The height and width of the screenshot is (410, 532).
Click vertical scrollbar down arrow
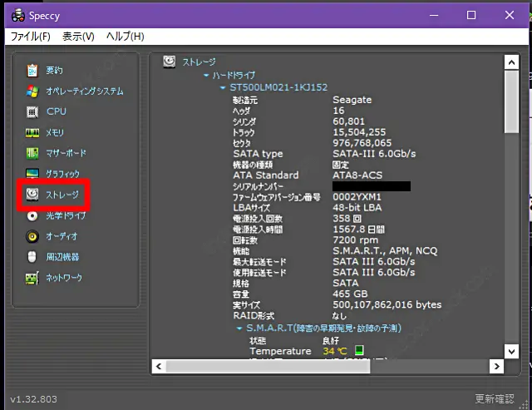[511, 351]
